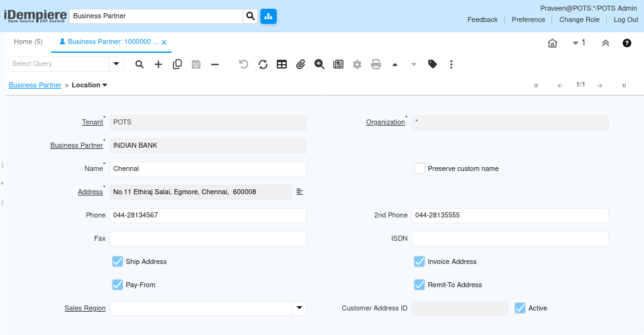Click the Business Partner field label

coord(76,145)
